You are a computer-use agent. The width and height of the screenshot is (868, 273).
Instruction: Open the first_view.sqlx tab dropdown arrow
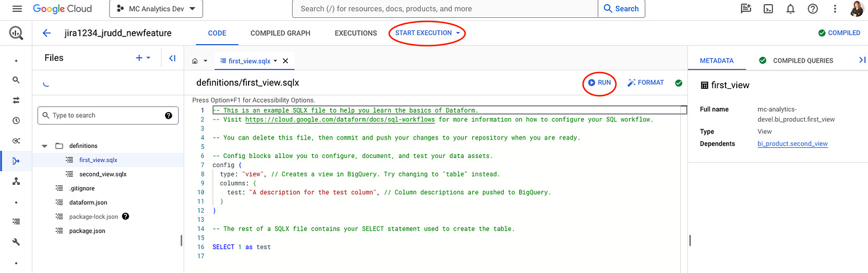[275, 61]
